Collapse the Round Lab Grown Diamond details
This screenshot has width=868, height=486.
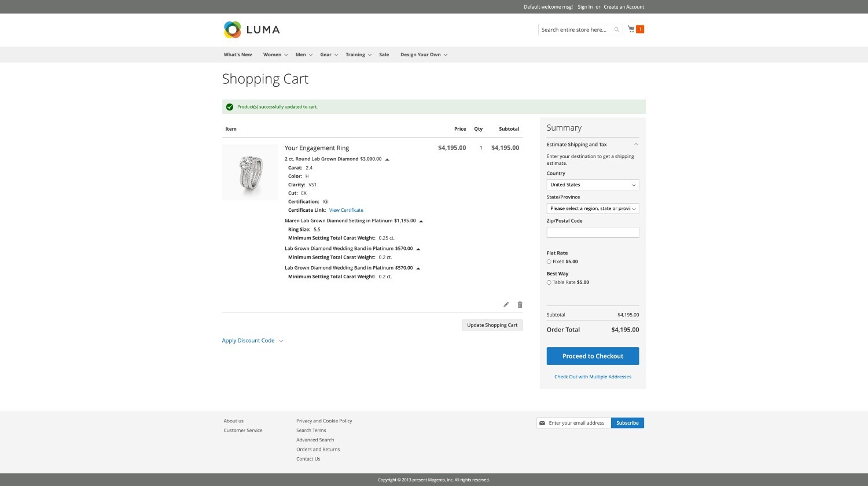click(x=387, y=159)
